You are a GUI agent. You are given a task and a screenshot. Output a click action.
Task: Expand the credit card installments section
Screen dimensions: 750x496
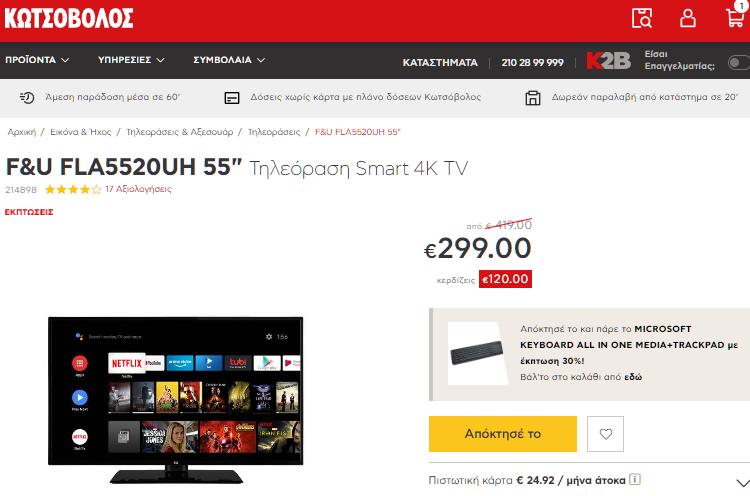coord(742,483)
